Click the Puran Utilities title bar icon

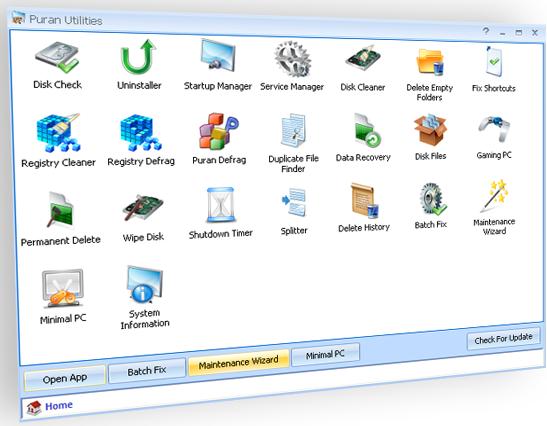point(18,17)
